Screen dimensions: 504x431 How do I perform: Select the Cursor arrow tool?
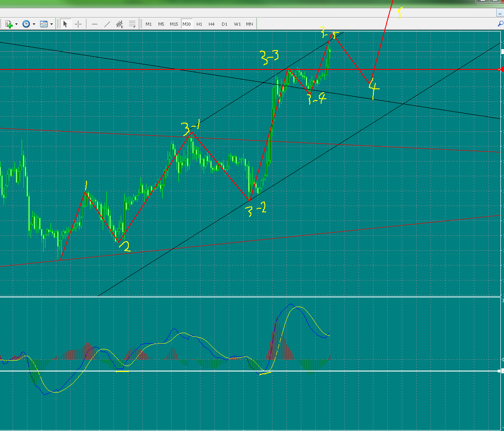[x=65, y=24]
